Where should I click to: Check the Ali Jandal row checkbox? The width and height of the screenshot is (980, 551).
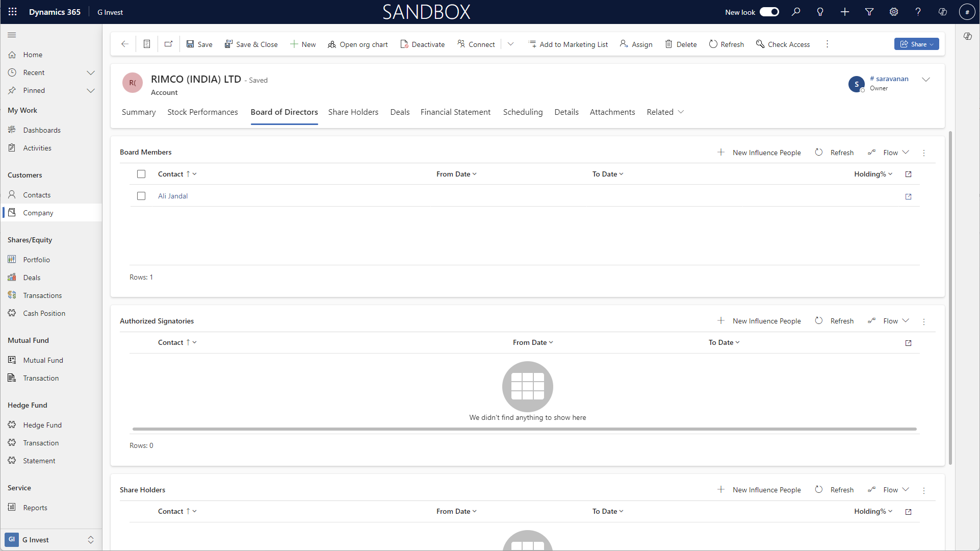coord(141,196)
